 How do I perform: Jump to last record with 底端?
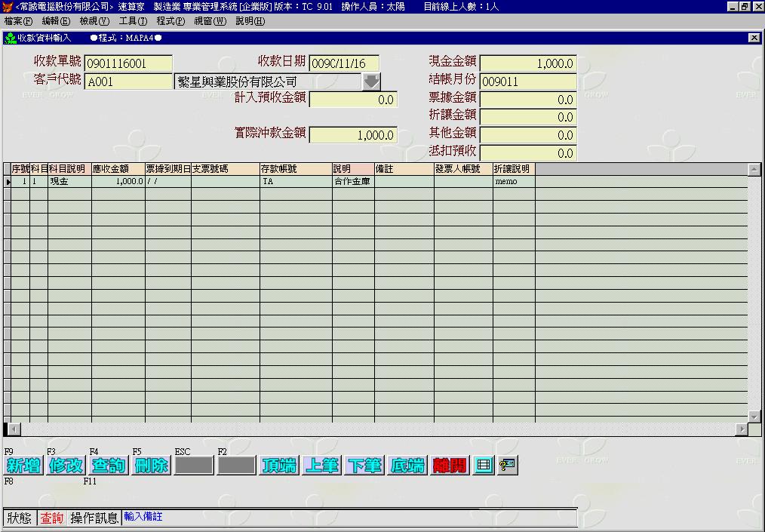click(x=407, y=466)
